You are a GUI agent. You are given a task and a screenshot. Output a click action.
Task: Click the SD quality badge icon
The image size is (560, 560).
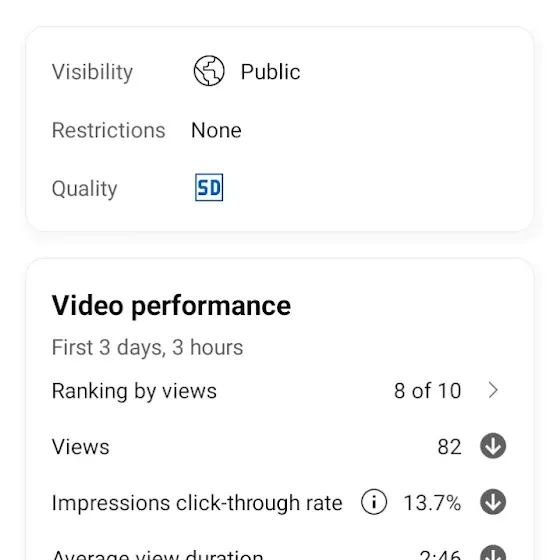[x=209, y=188]
